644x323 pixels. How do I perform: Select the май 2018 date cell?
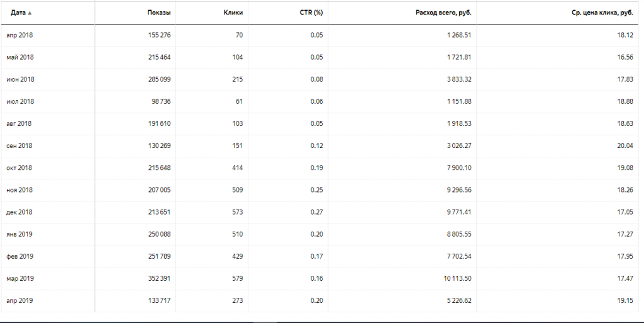point(19,57)
